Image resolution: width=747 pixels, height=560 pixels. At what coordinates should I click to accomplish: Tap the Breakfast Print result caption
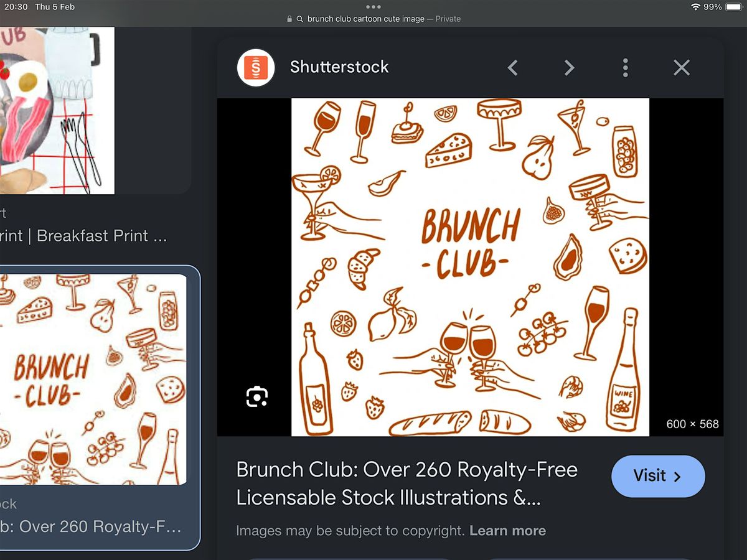pyautogui.click(x=83, y=236)
